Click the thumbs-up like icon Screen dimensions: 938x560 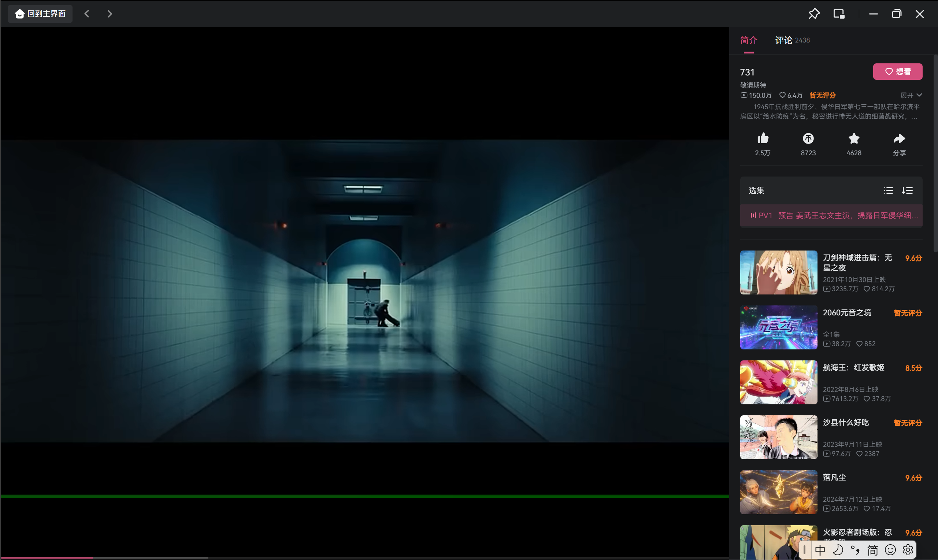[x=763, y=138]
